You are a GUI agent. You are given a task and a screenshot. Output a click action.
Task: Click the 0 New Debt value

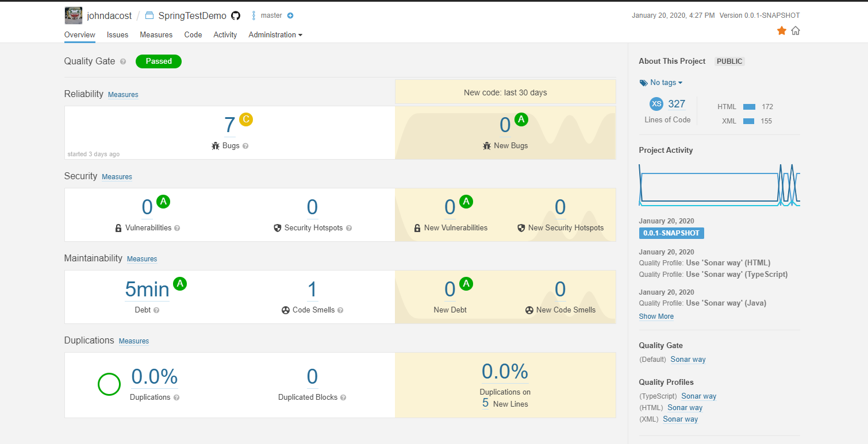coord(450,289)
